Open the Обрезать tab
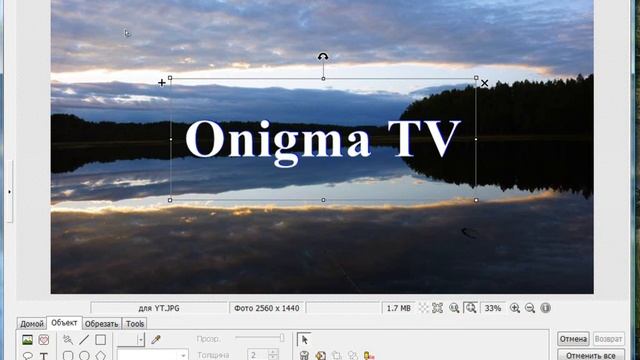This screenshot has width=640, height=360. [x=101, y=324]
